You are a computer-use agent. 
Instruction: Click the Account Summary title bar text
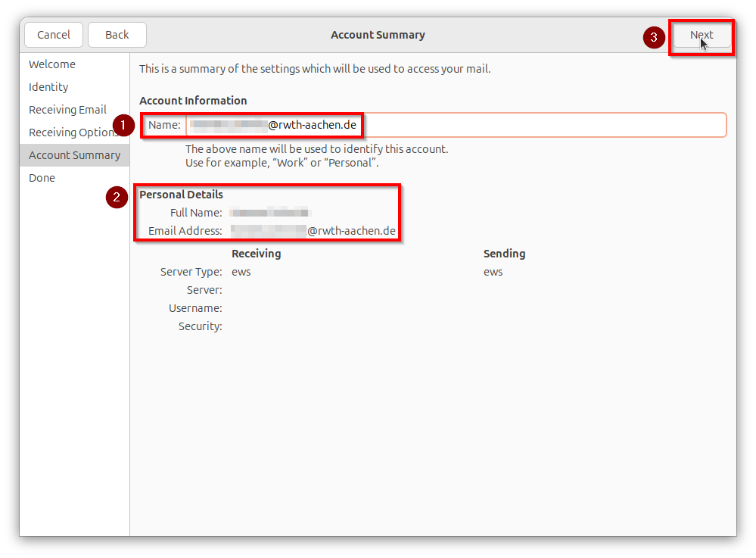coord(378,35)
